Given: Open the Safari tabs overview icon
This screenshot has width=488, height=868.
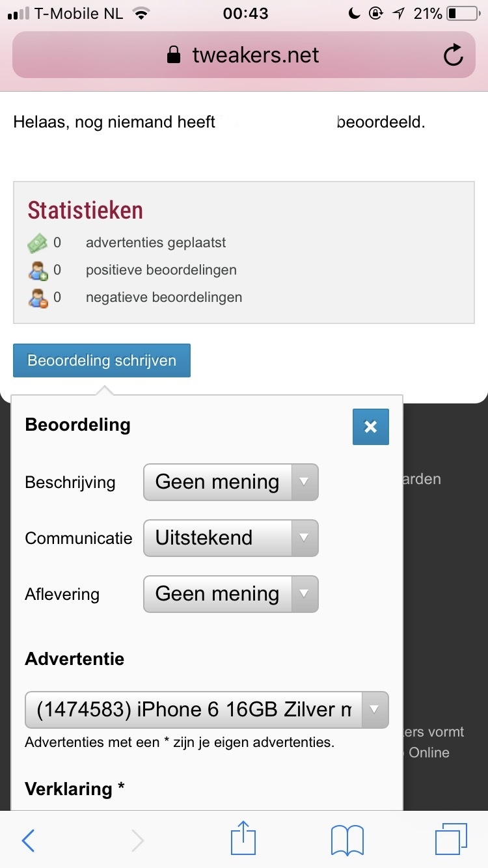Looking at the screenshot, I should [x=450, y=839].
